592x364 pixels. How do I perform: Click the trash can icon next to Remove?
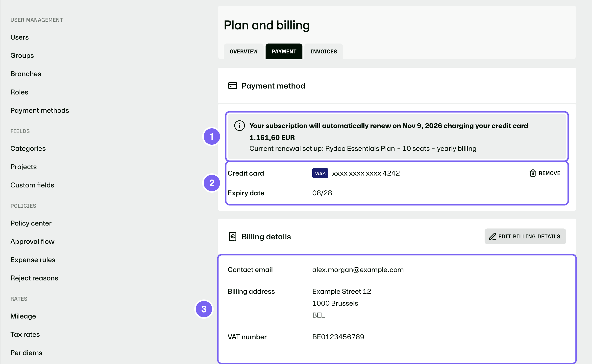533,173
